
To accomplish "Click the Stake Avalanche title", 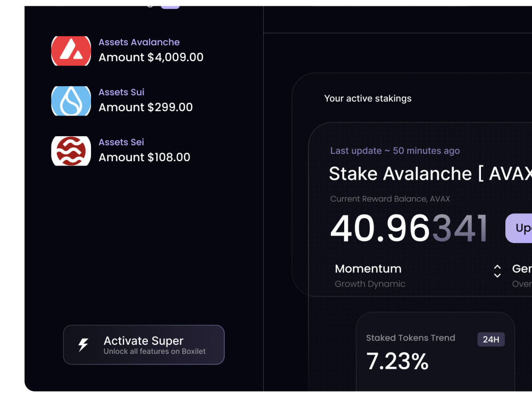I will point(430,174).
